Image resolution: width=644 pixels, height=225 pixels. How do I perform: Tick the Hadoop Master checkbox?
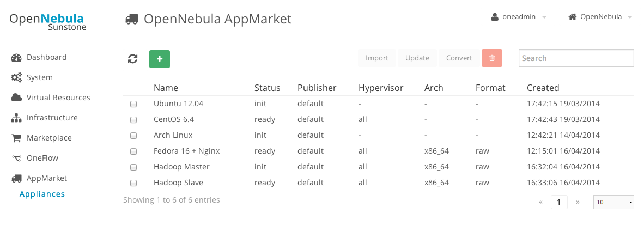pos(133,167)
